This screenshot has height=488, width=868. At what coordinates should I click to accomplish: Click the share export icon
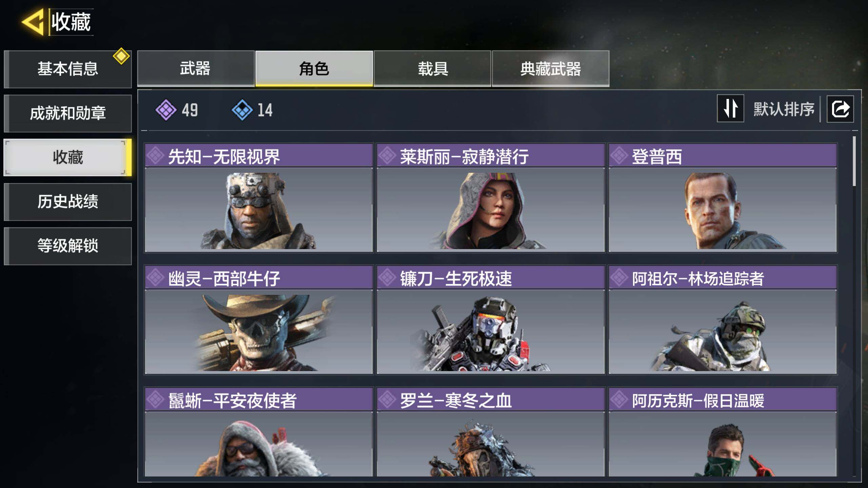pyautogui.click(x=840, y=109)
